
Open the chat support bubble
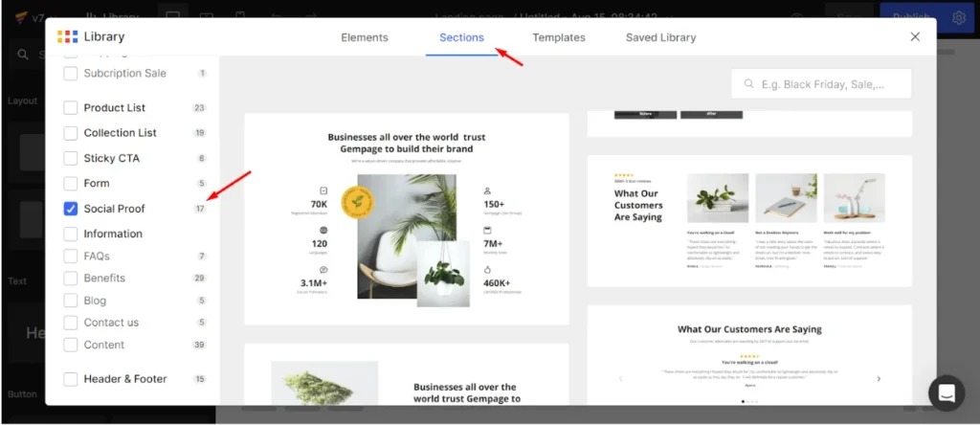coord(947,393)
